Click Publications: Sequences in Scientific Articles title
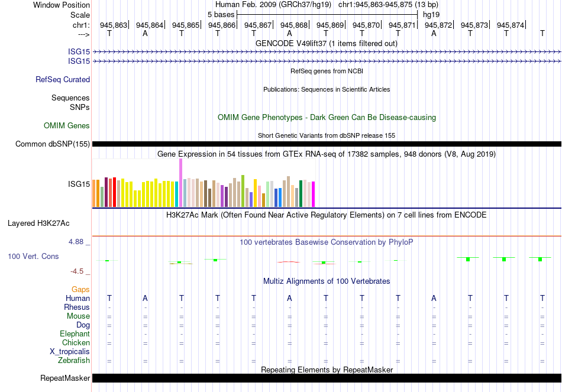Viewport: 562px width, 392px height. [x=327, y=89]
